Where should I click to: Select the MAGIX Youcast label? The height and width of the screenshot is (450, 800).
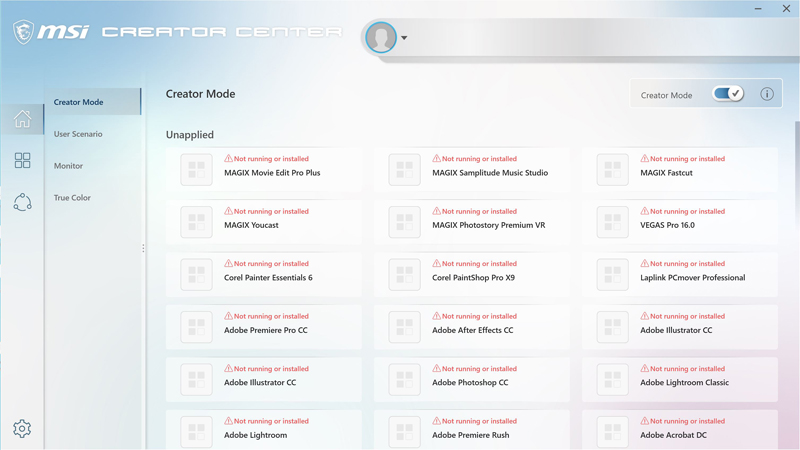(x=251, y=225)
